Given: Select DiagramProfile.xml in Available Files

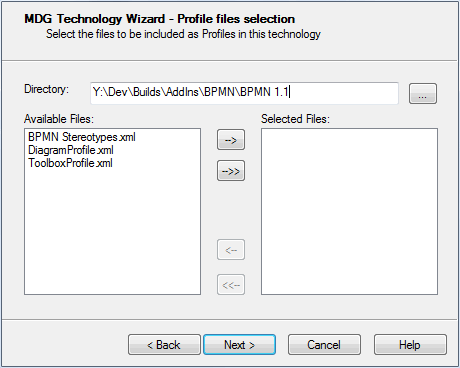Looking at the screenshot, I should [x=71, y=150].
